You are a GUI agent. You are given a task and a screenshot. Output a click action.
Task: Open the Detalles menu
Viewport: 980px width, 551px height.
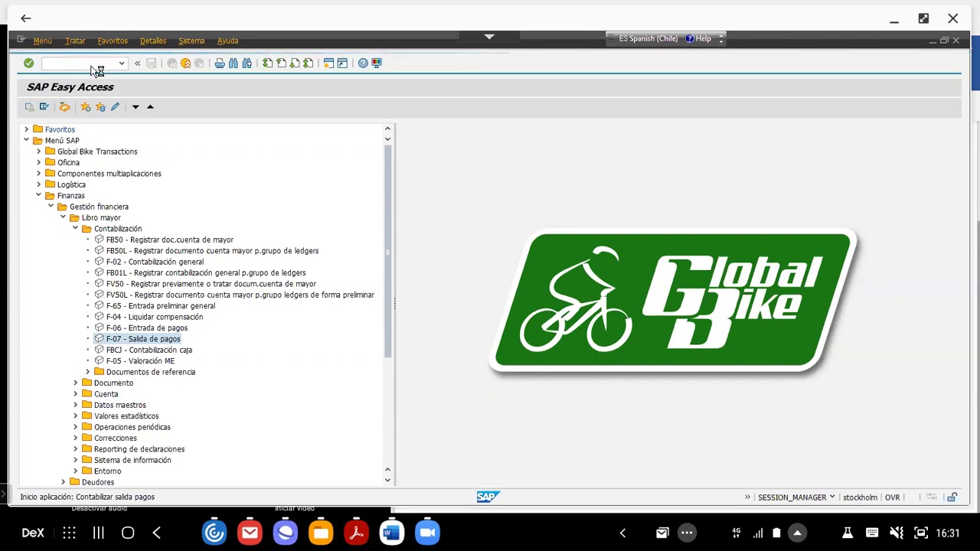click(153, 41)
